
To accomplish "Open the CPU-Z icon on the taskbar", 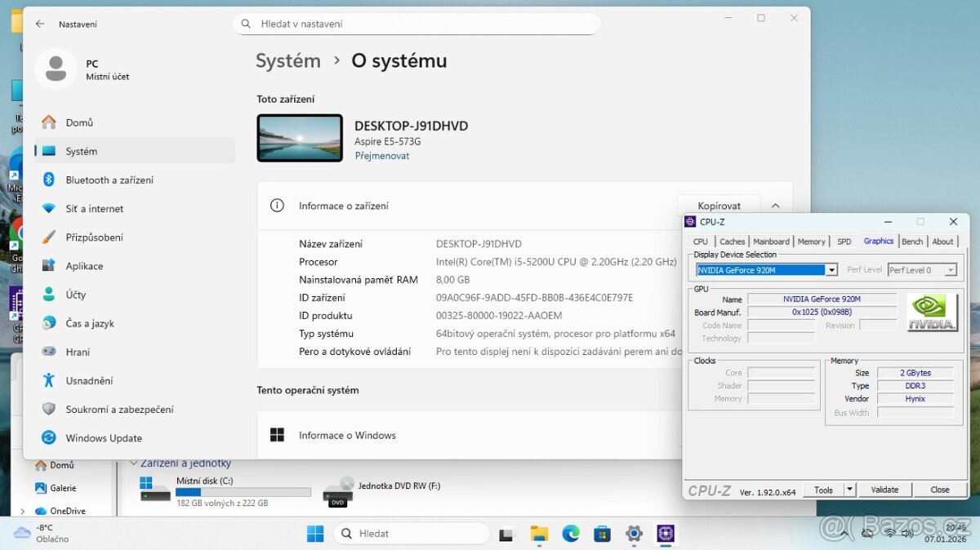I will pos(666,533).
